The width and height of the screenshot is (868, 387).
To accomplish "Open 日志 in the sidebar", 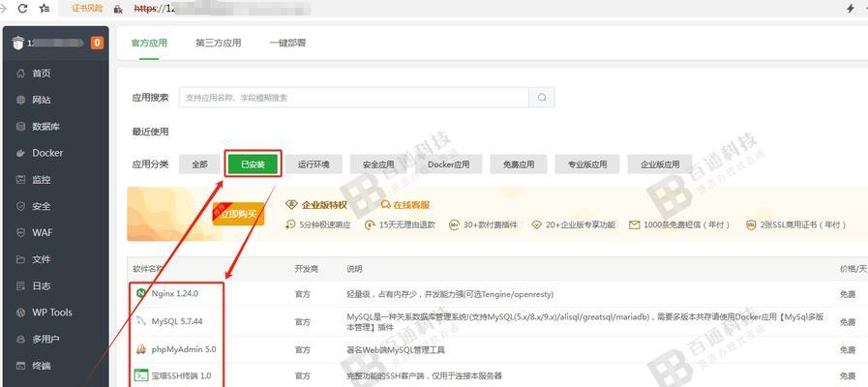I will coord(42,285).
